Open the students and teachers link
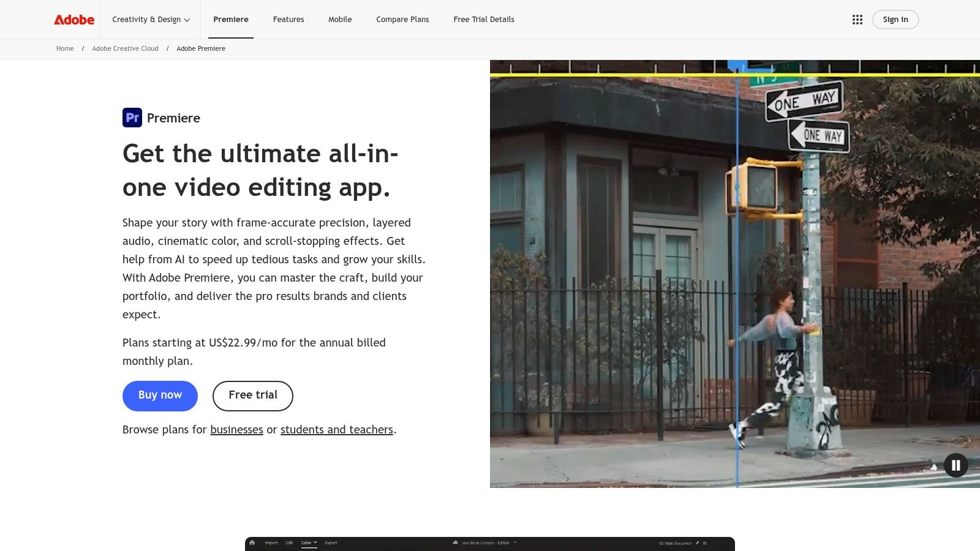This screenshot has width=980, height=551. pyautogui.click(x=337, y=430)
